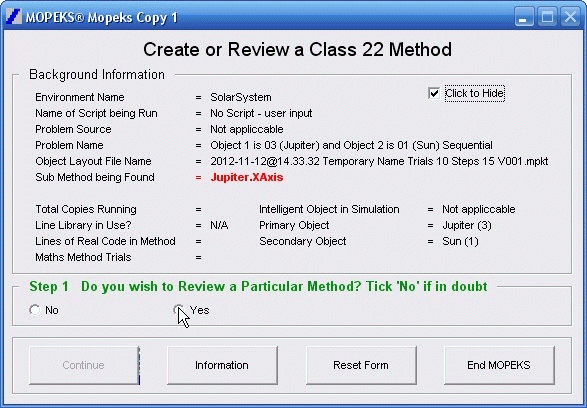This screenshot has width=587, height=408.
Task: Click the MOPEKS app icon in title bar
Action: point(14,17)
